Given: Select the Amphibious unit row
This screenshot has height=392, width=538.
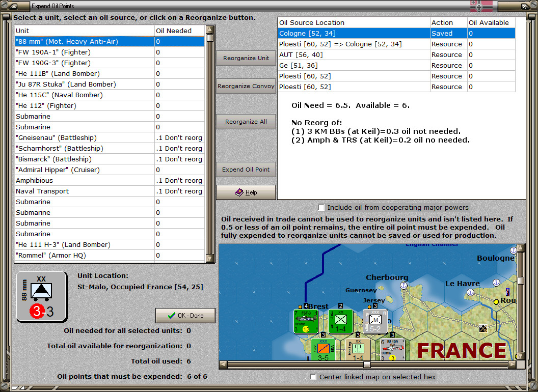Looking at the screenshot, I should click(110, 180).
